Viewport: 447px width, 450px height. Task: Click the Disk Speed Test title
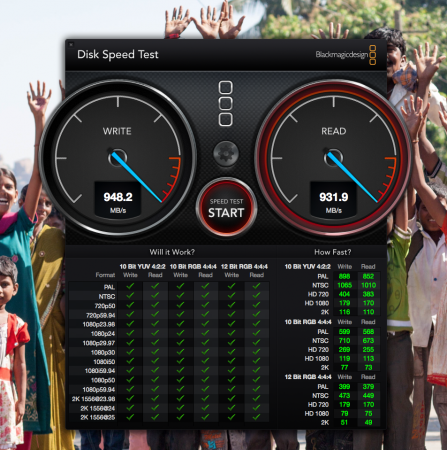coord(118,54)
